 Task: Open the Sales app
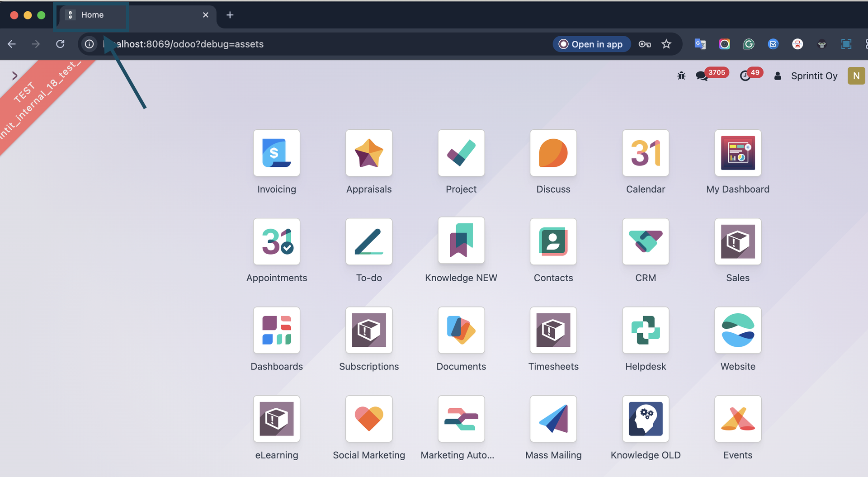click(x=738, y=241)
